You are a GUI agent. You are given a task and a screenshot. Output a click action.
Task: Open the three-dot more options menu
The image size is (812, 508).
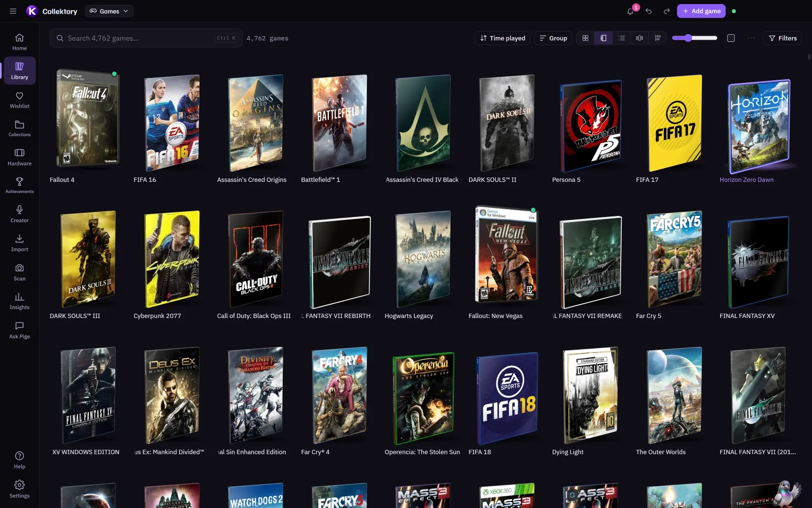(x=751, y=38)
